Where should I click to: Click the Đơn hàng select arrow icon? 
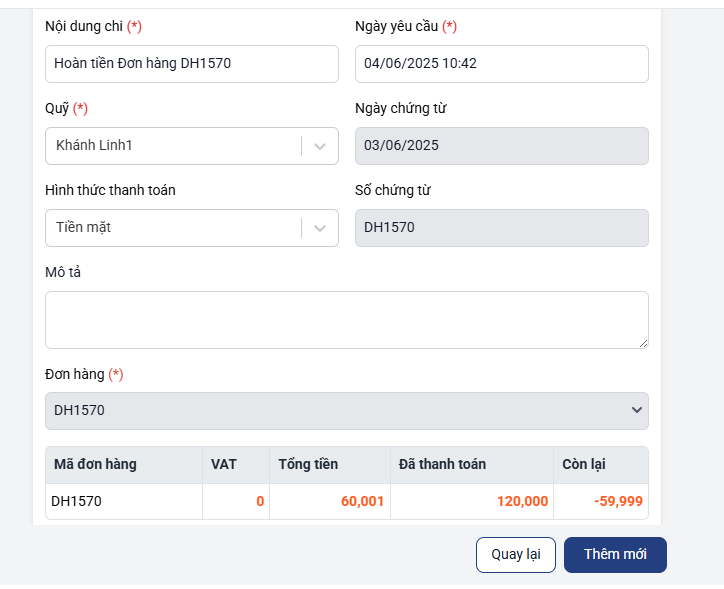pyautogui.click(x=637, y=410)
